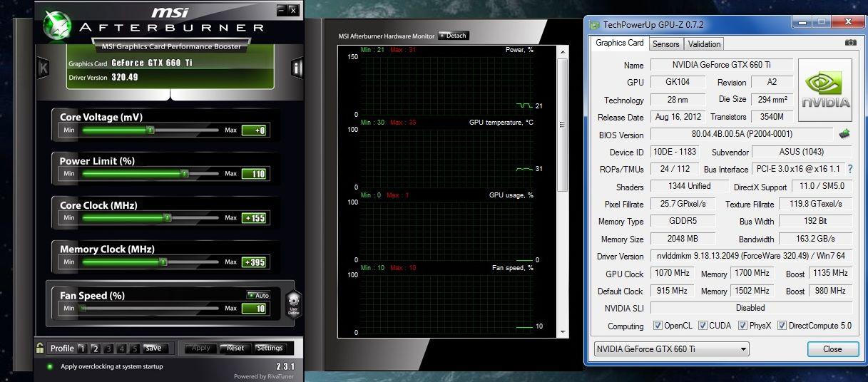Select profile slot 3

(108, 349)
